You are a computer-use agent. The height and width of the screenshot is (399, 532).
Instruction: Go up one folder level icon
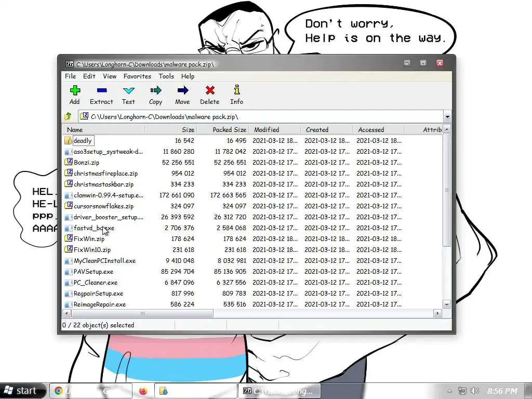point(68,116)
